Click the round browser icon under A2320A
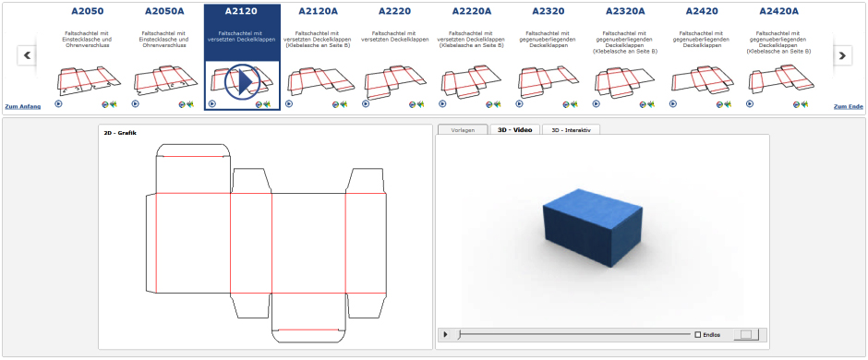 (643, 104)
